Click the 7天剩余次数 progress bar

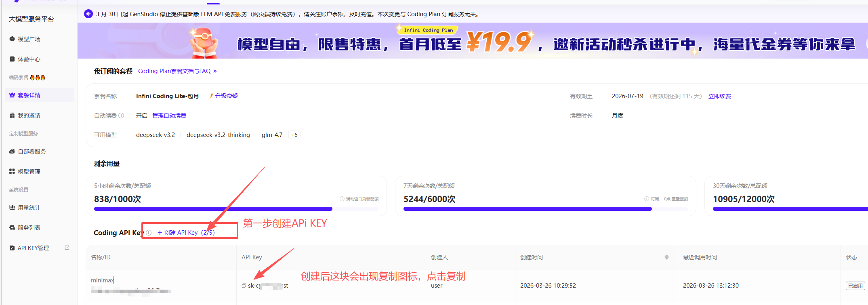click(546, 209)
